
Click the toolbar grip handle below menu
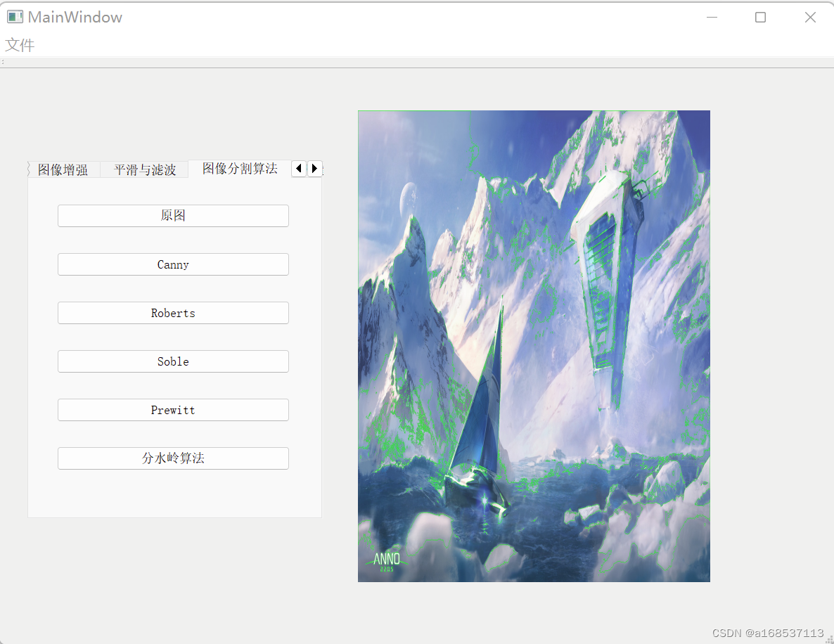pyautogui.click(x=3, y=62)
